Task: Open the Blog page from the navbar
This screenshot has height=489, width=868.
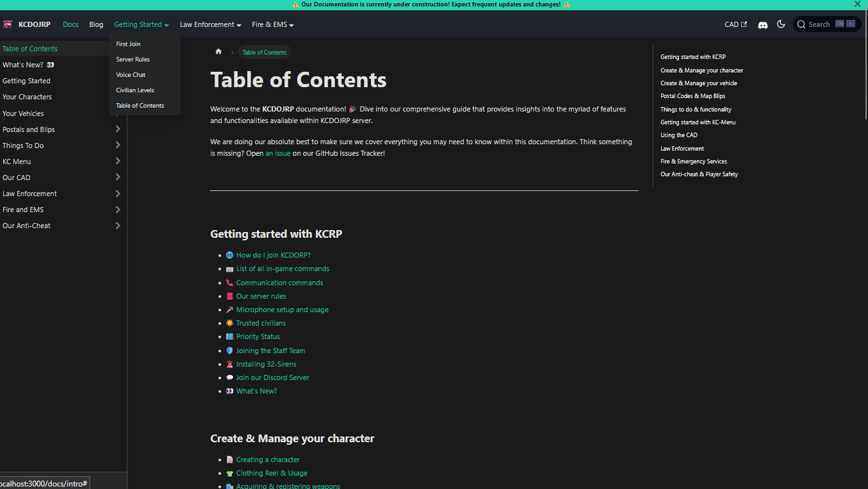Action: tap(95, 24)
